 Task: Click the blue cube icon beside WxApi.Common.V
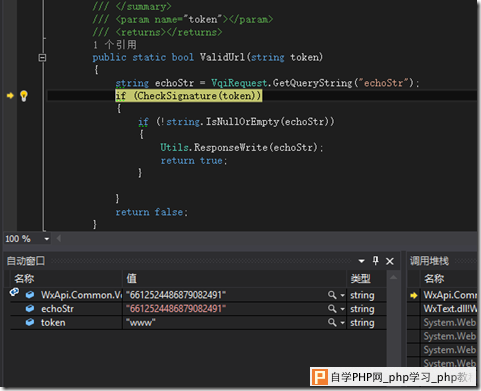pyautogui.click(x=30, y=295)
